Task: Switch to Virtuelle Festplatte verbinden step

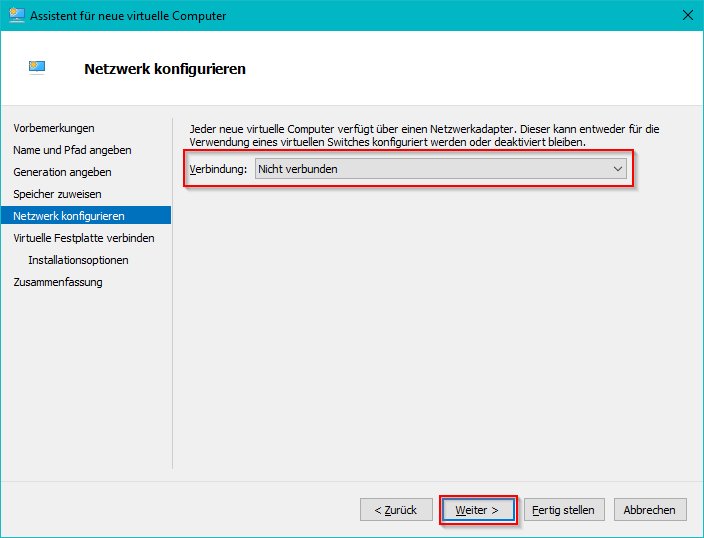Action: click(84, 238)
